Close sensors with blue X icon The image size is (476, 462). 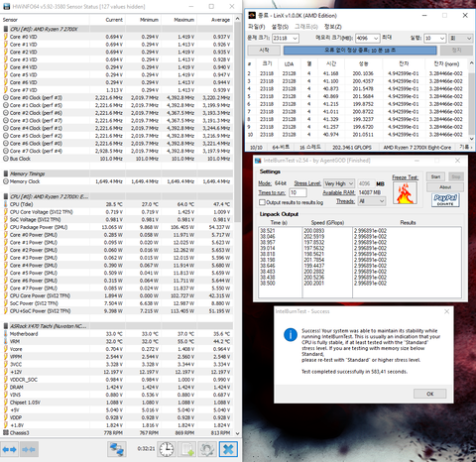coord(228,449)
